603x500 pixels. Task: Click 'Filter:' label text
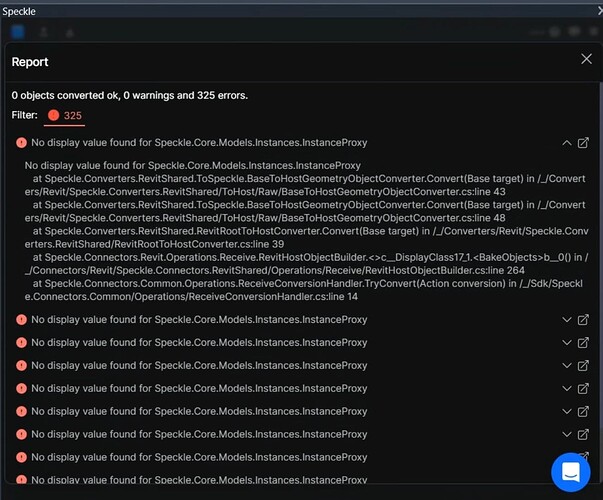pyautogui.click(x=25, y=115)
